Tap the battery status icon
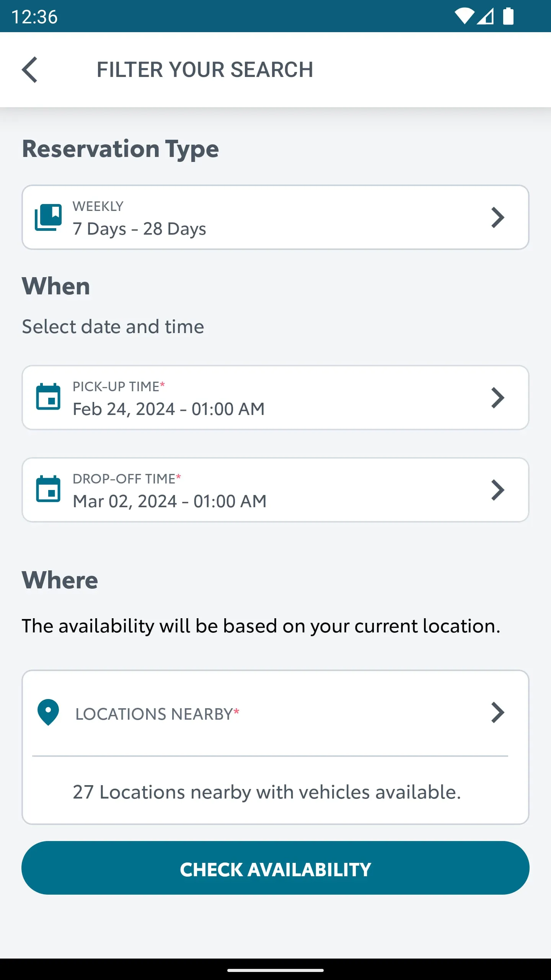551x980 pixels. (508, 16)
